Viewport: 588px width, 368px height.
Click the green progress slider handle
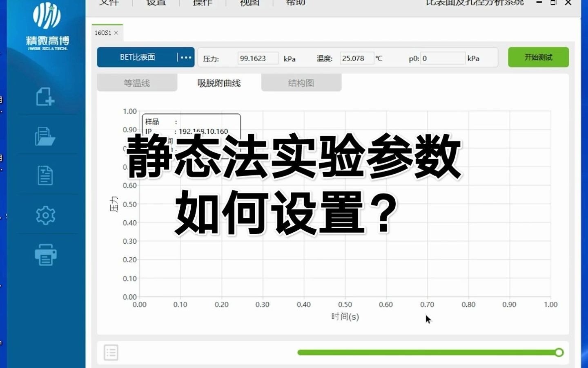pyautogui.click(x=559, y=352)
